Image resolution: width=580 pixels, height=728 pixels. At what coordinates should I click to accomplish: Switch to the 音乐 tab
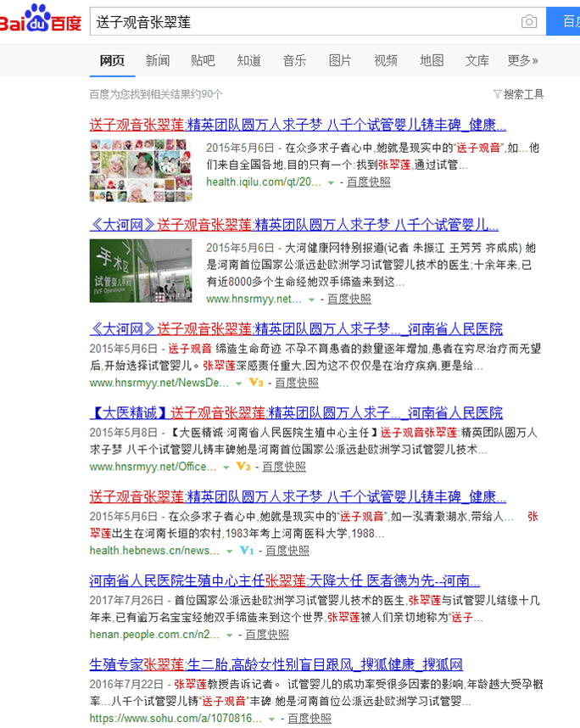pos(294,60)
